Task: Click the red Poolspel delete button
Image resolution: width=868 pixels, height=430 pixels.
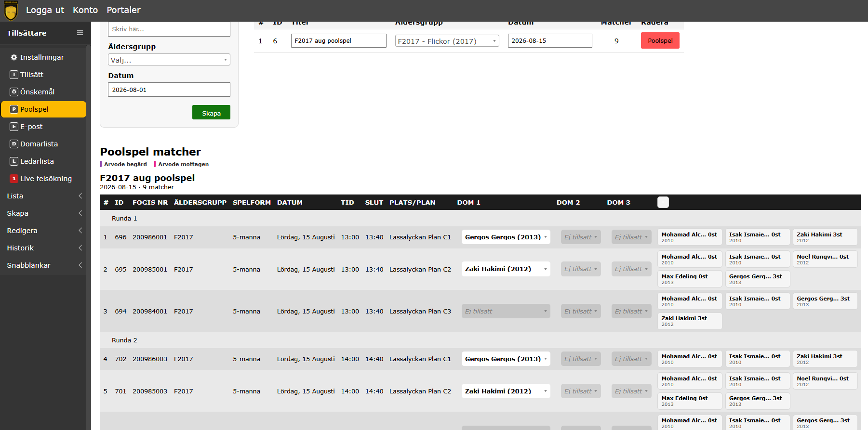Action: [660, 40]
